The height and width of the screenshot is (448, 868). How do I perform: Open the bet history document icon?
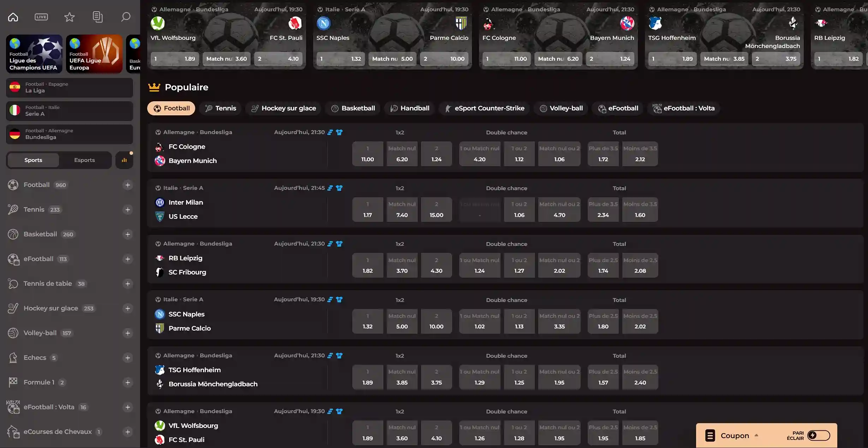[97, 17]
